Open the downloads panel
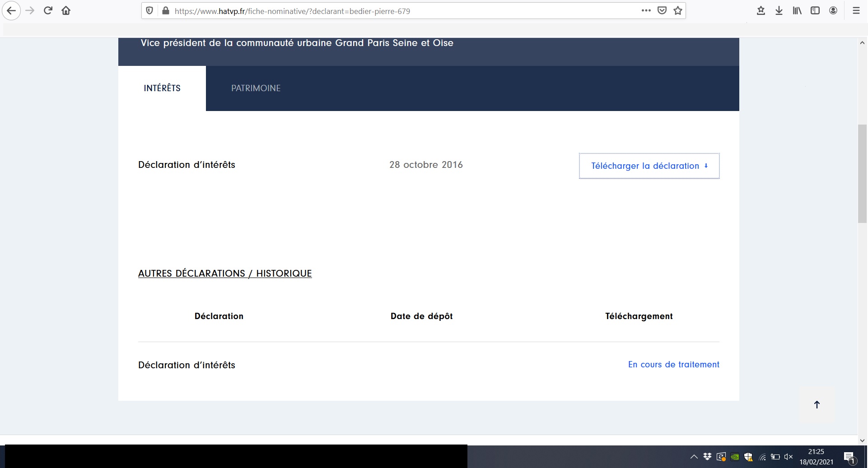868x468 pixels. click(779, 11)
